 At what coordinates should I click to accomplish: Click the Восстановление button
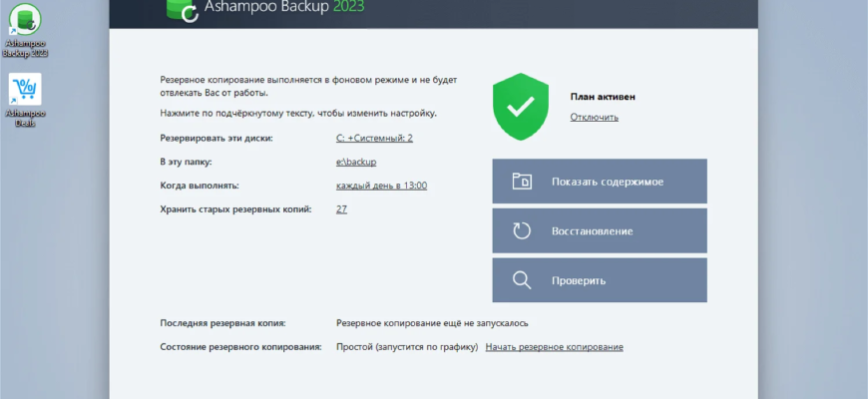(600, 230)
